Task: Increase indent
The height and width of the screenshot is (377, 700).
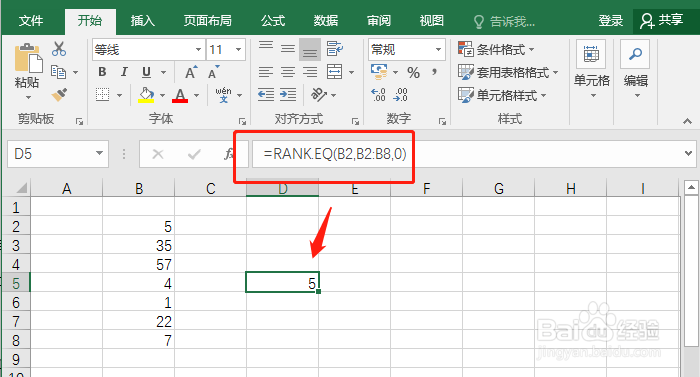Action: coord(288,94)
